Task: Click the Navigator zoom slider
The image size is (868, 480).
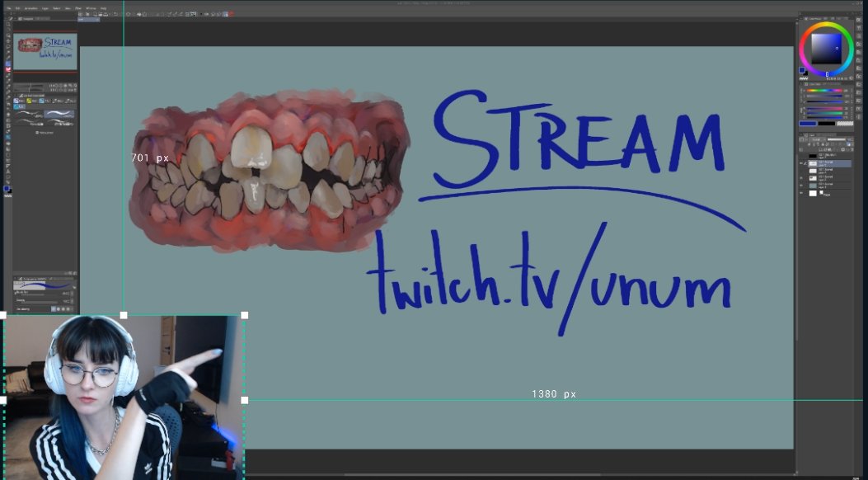Action: point(29,87)
